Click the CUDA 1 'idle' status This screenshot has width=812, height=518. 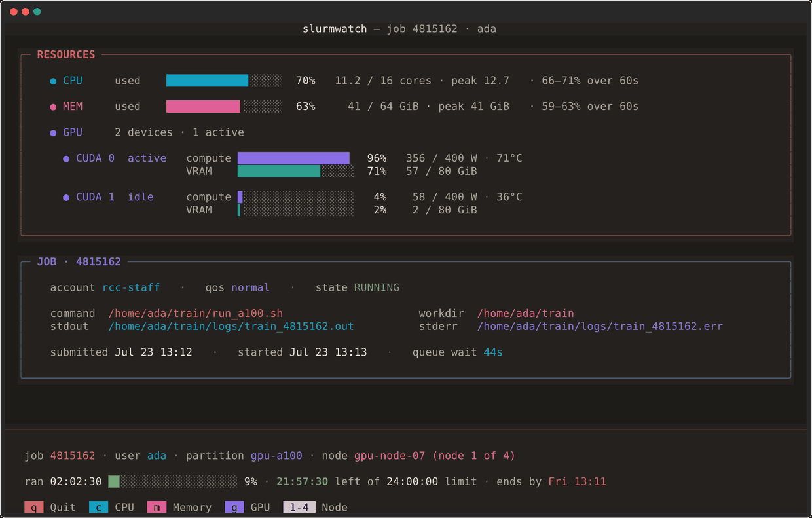(140, 196)
